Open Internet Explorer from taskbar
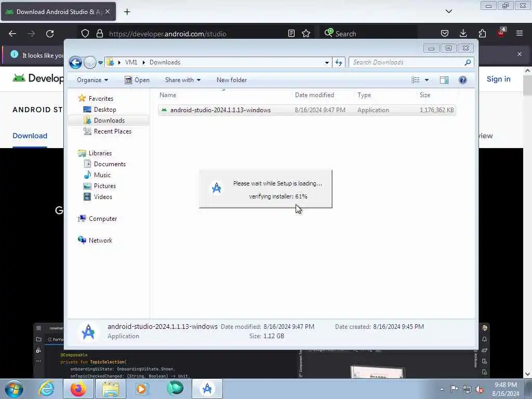 pos(46,389)
